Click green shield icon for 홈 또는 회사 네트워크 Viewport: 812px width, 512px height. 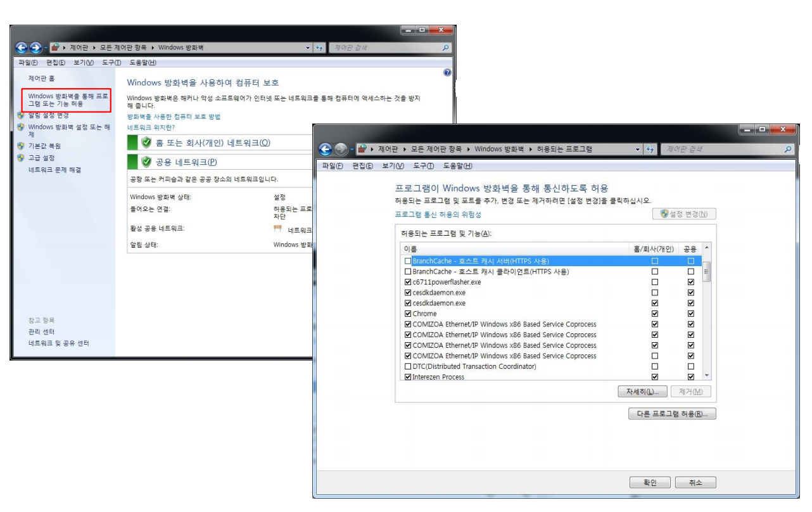[x=146, y=143]
